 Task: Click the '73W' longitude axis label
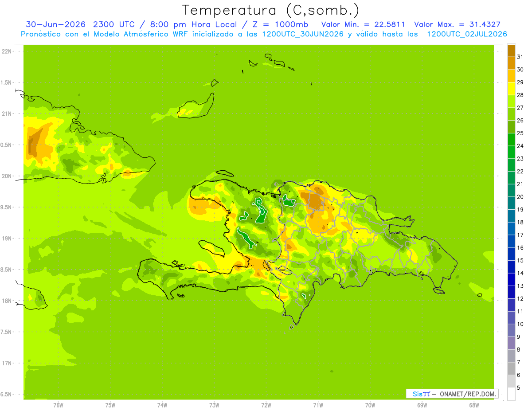tap(214, 405)
